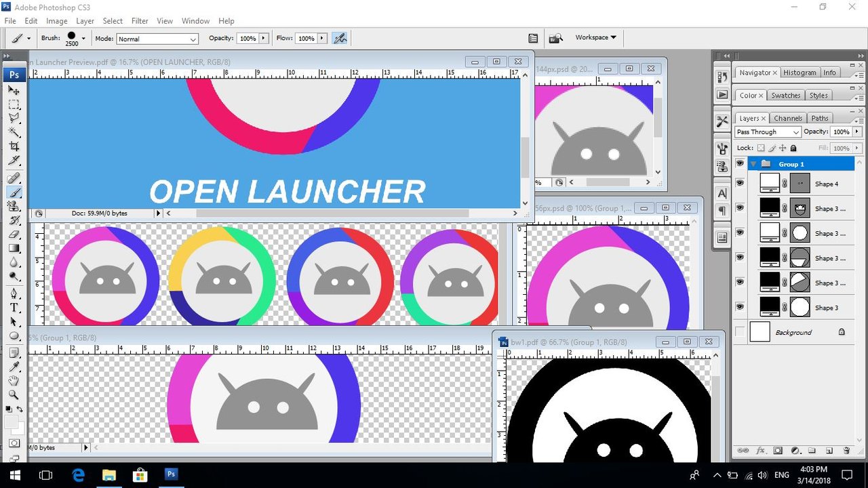Create a new layer in Layers panel
The height and width of the screenshot is (488, 868).
pyautogui.click(x=829, y=451)
